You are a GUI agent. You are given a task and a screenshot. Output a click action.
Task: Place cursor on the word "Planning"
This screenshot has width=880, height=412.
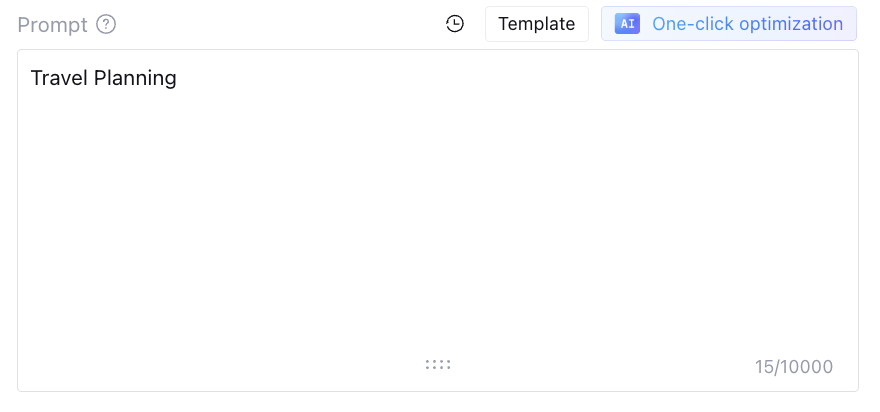135,78
